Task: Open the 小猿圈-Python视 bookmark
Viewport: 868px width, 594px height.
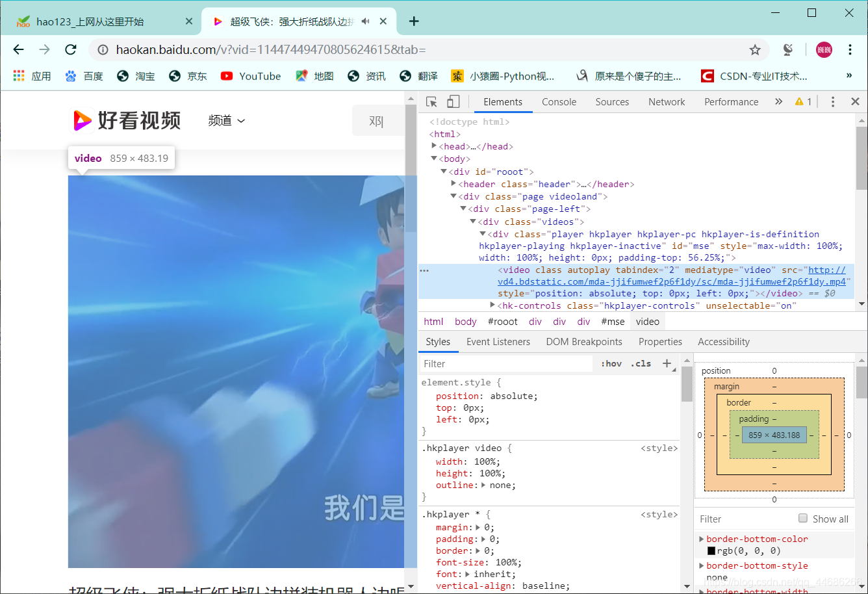Action: coord(504,76)
